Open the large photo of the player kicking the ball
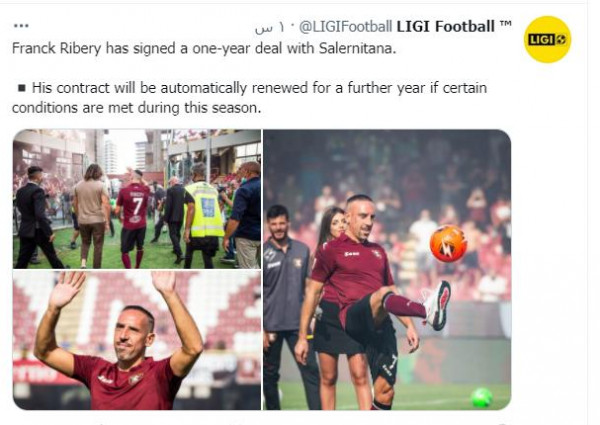The image size is (600, 425). (x=387, y=270)
